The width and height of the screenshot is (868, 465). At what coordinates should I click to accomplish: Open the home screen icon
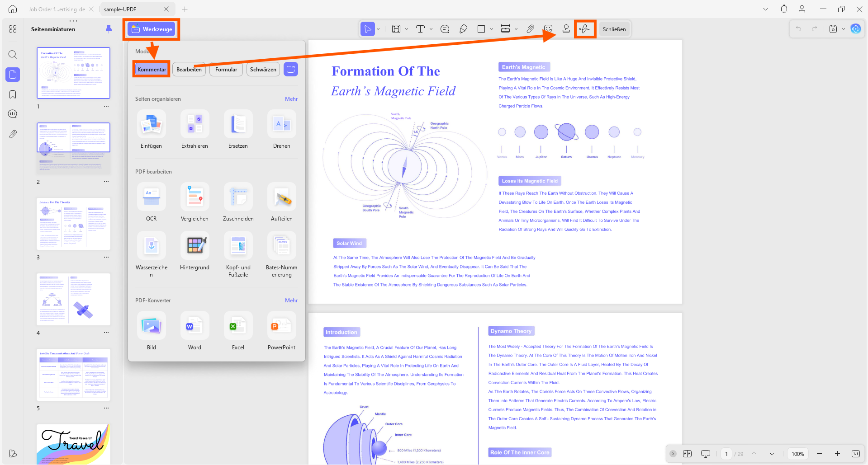pyautogui.click(x=13, y=9)
